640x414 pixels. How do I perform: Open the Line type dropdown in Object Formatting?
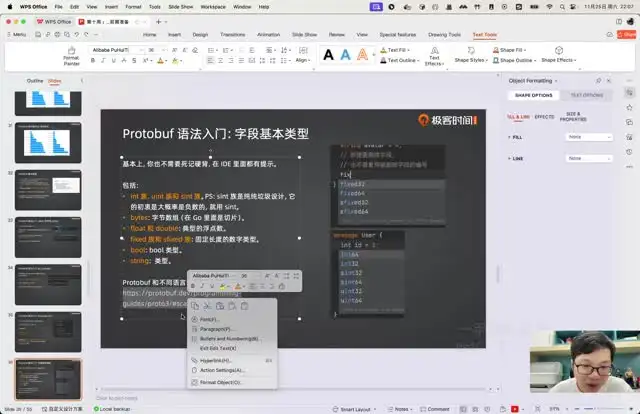tap(589, 158)
